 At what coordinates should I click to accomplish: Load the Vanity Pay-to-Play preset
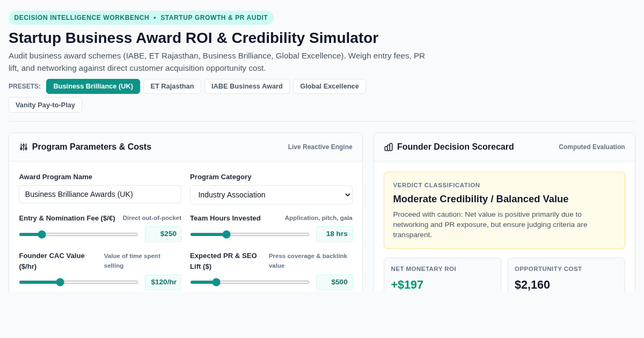coord(45,105)
